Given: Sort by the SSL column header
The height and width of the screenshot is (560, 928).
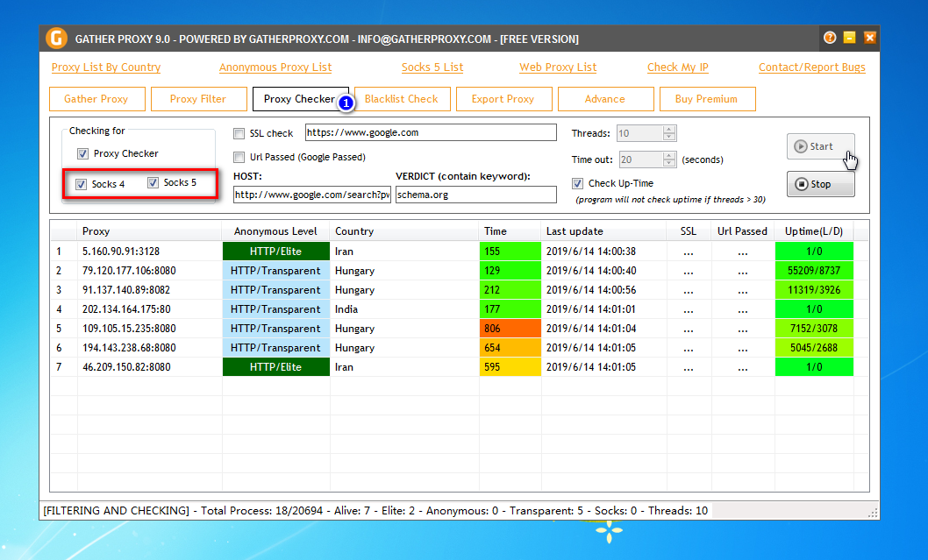Looking at the screenshot, I should pos(689,231).
